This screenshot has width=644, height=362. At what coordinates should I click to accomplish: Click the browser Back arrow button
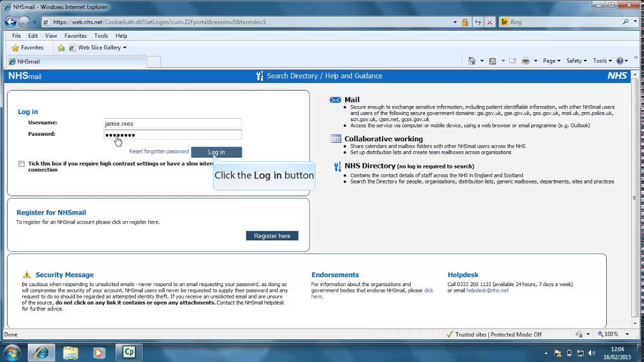click(10, 22)
